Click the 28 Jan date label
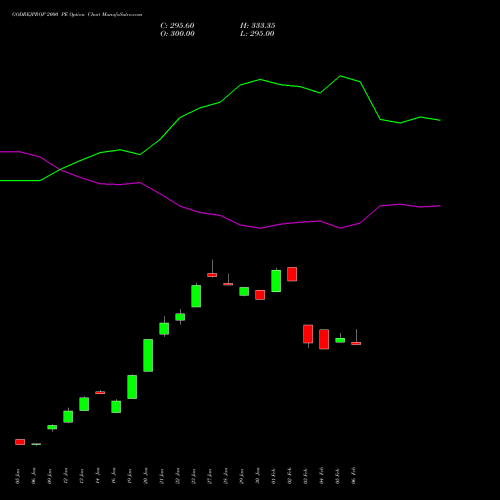 226,476
